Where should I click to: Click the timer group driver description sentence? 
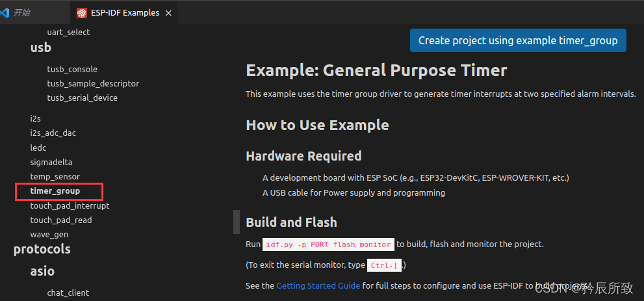[x=441, y=94]
